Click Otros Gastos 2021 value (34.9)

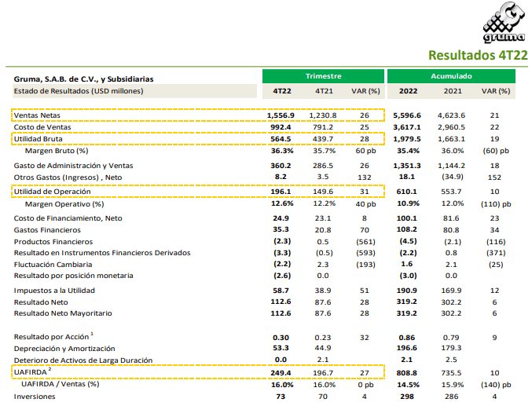(x=453, y=177)
